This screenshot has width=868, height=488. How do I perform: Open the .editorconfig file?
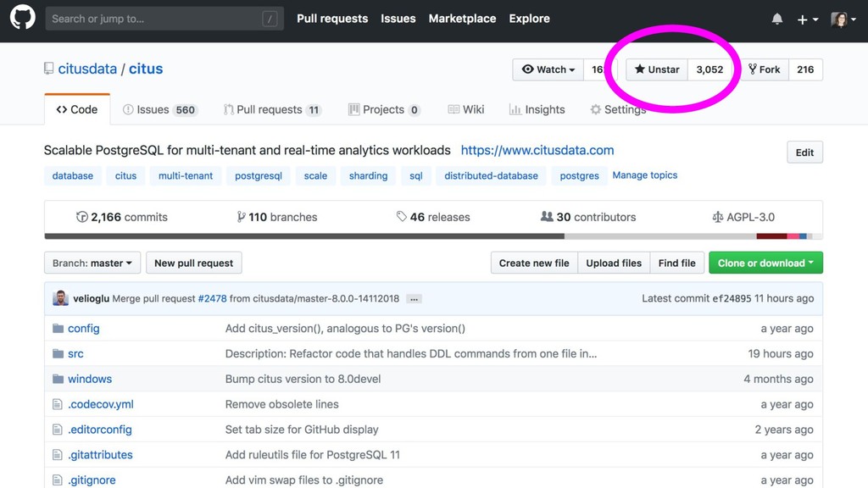[x=100, y=430]
